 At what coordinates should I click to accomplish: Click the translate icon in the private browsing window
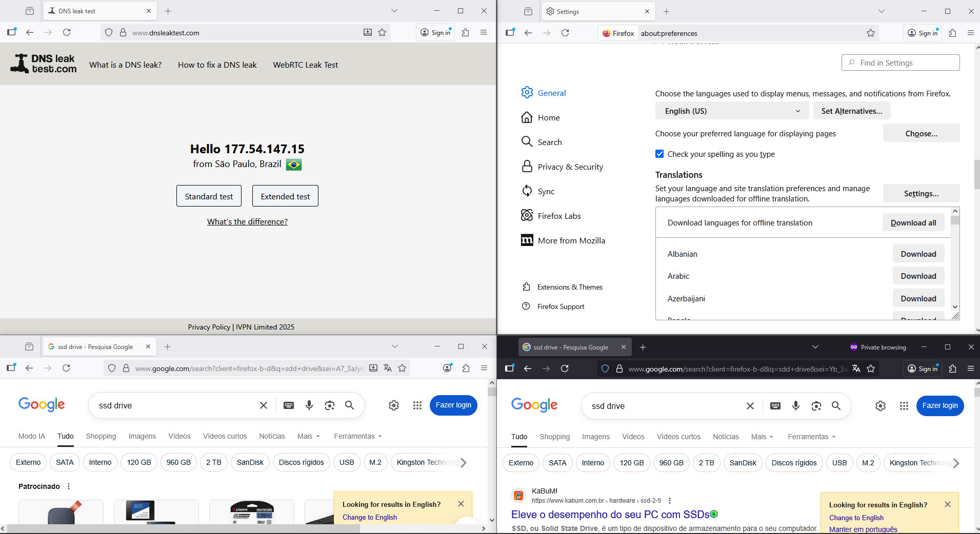(x=856, y=368)
